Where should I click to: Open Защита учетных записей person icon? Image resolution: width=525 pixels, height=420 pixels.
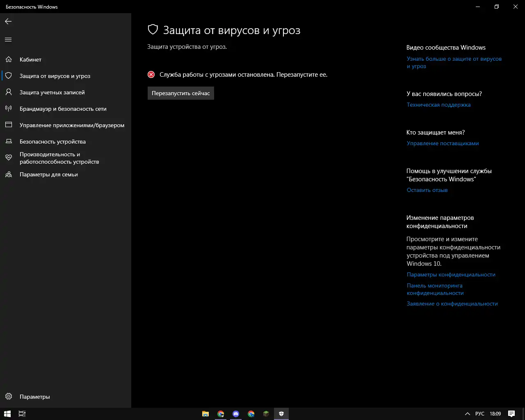pos(9,92)
